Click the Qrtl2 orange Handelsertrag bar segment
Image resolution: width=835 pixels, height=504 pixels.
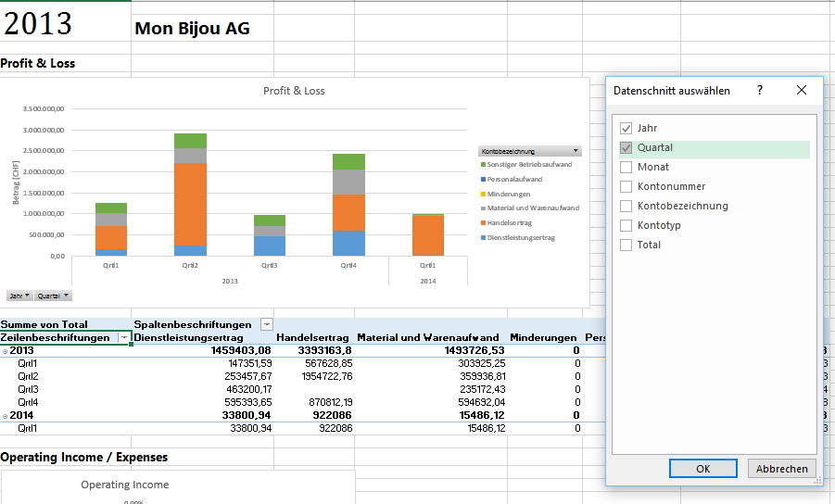coord(190,204)
